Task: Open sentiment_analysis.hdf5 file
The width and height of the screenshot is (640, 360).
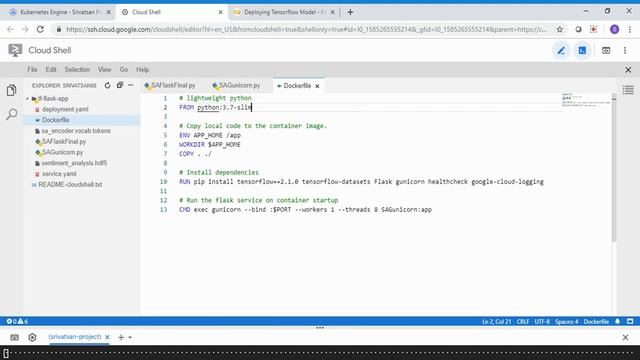Action: (x=74, y=163)
